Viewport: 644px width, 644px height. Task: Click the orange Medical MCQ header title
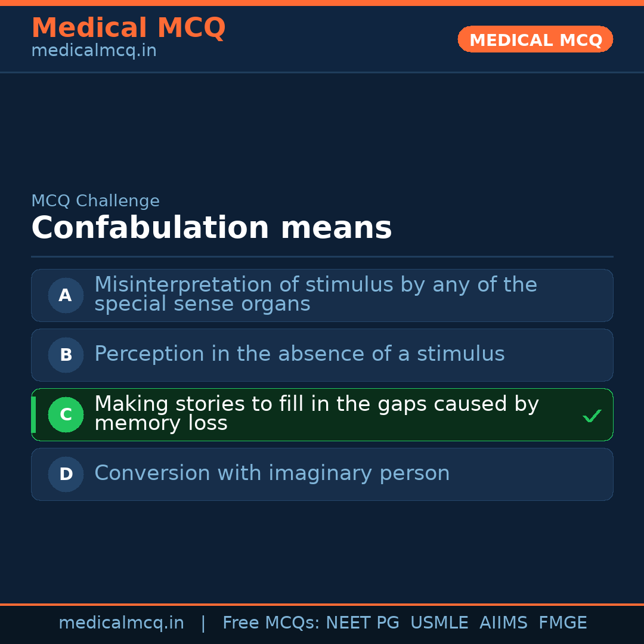(128, 28)
